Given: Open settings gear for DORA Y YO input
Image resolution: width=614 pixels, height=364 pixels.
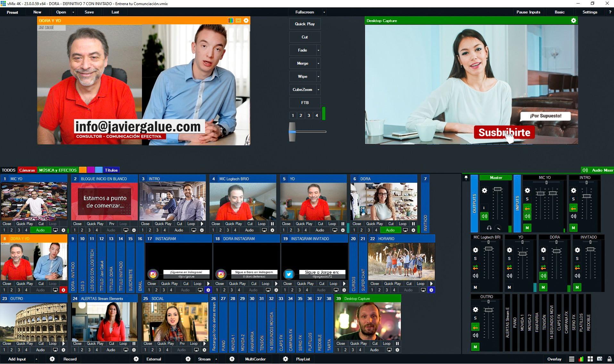Looking at the screenshot, I should pos(63,290).
